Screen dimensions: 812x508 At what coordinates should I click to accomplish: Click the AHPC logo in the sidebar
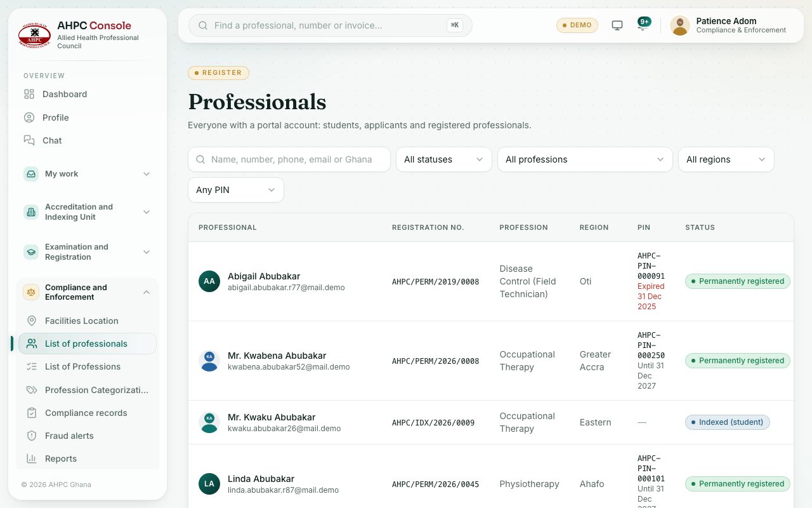tap(34, 34)
